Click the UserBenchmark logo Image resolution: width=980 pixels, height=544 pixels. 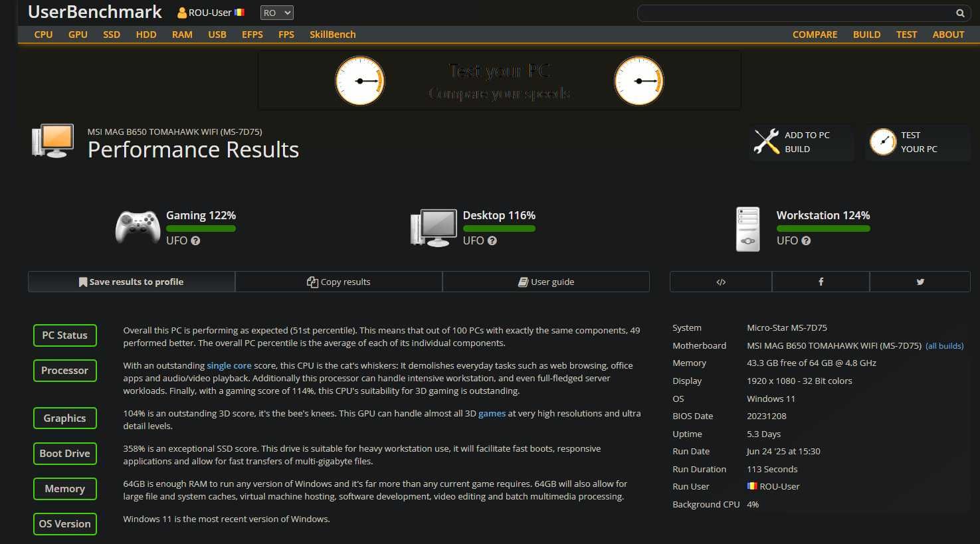tap(95, 12)
